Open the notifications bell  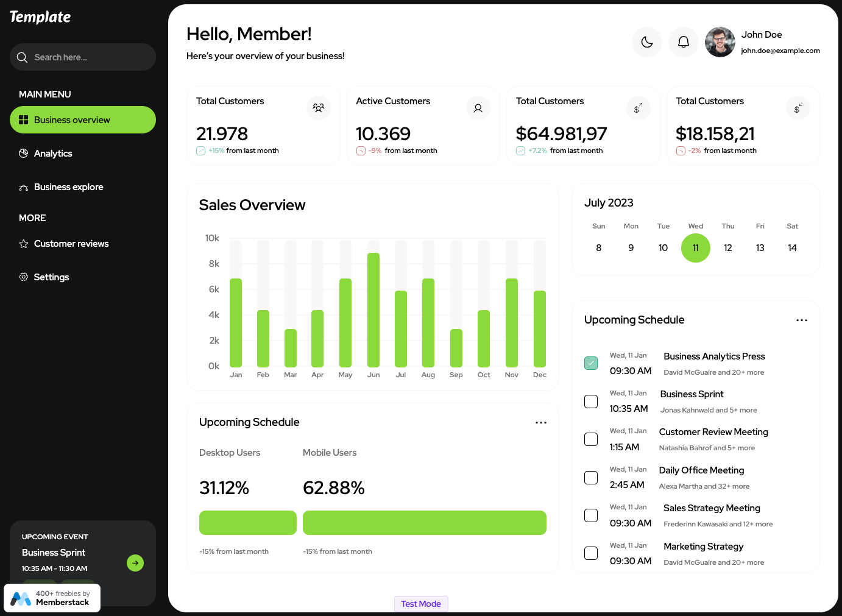click(x=683, y=41)
